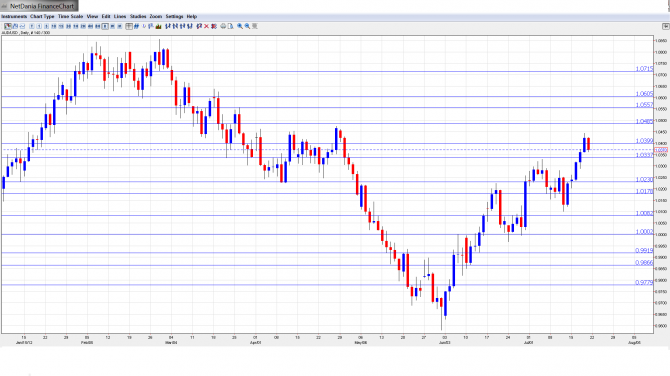Image resolution: width=670 pixels, height=376 pixels.
Task: Click the blue bar-chart style icon
Action: click(x=136, y=26)
